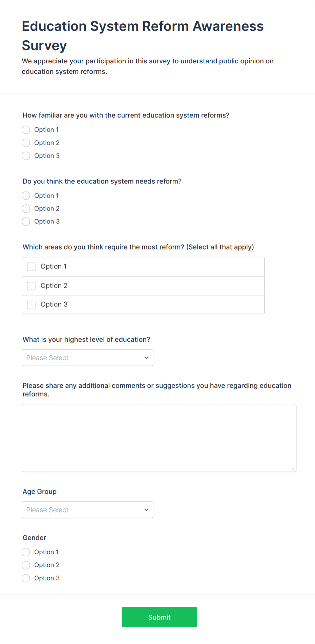The width and height of the screenshot is (315, 644).
Task: Click into the additional comments text area
Action: pyautogui.click(x=159, y=437)
